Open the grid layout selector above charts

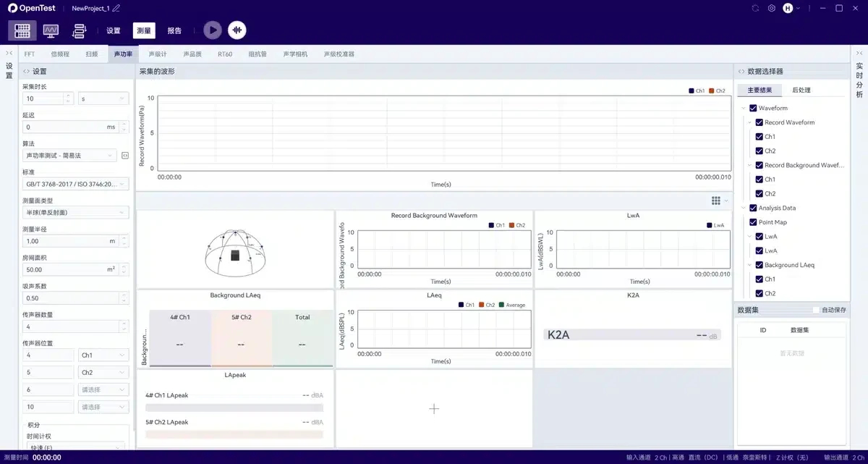pyautogui.click(x=719, y=201)
